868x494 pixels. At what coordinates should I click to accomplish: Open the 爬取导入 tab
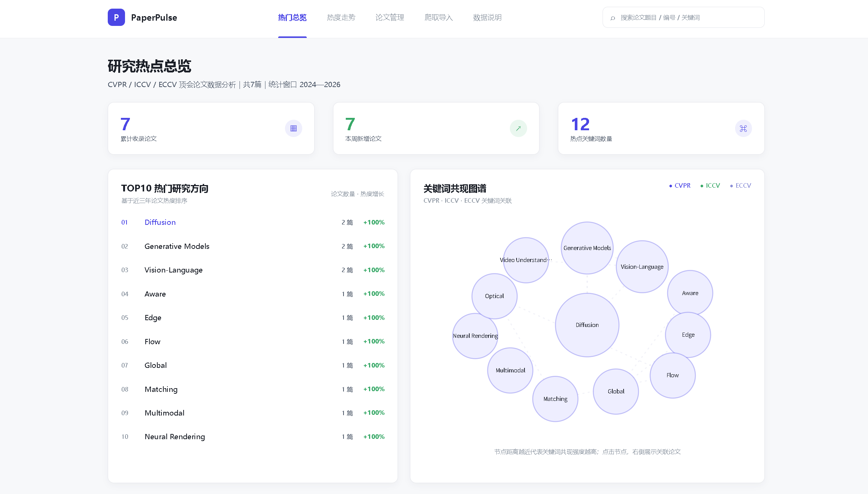439,18
